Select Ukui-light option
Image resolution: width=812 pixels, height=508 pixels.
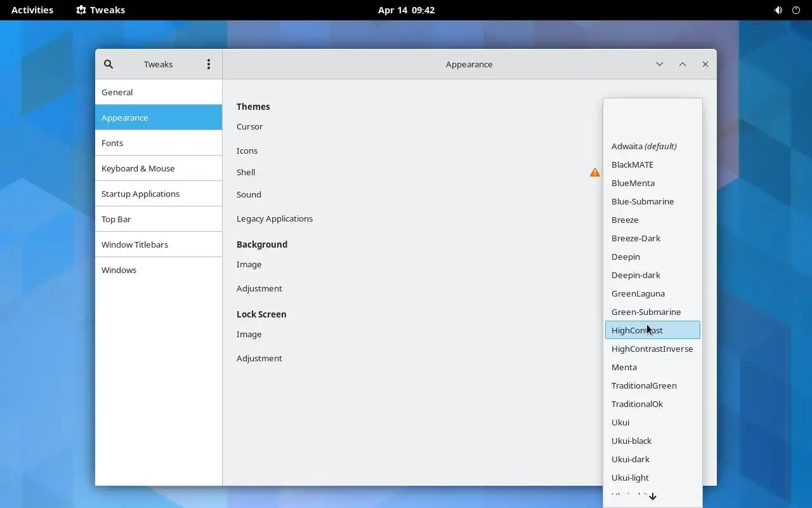point(653,478)
